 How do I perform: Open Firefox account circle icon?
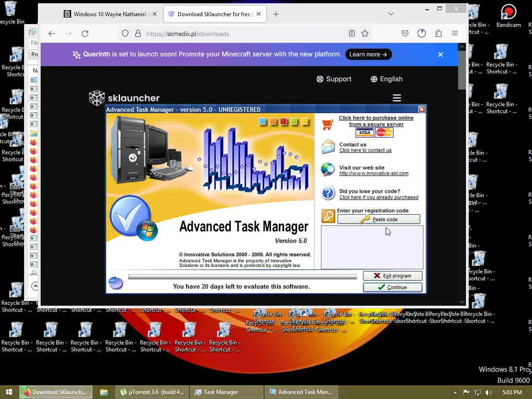click(421, 33)
